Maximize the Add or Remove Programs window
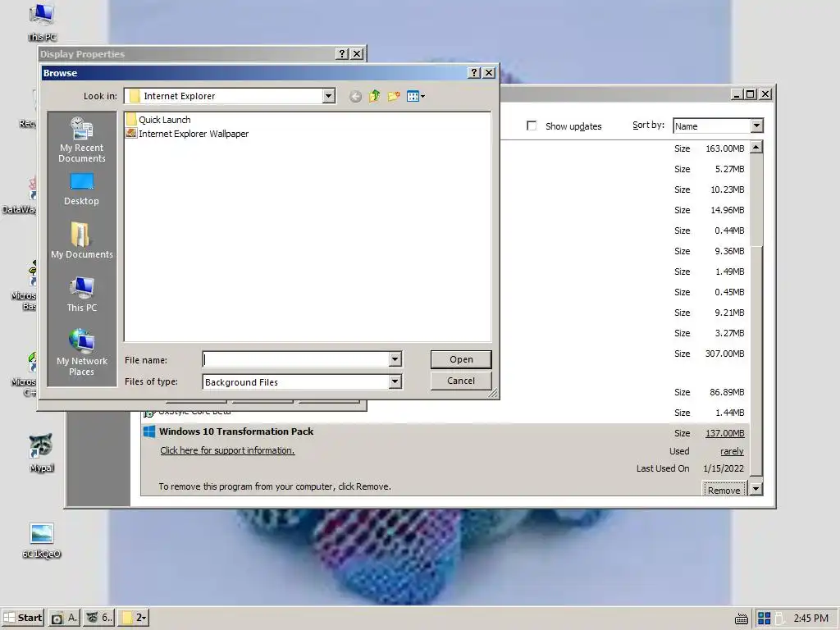This screenshot has height=630, width=840. click(751, 94)
